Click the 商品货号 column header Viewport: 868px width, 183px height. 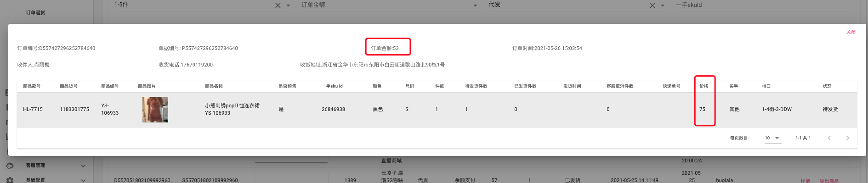click(68, 86)
